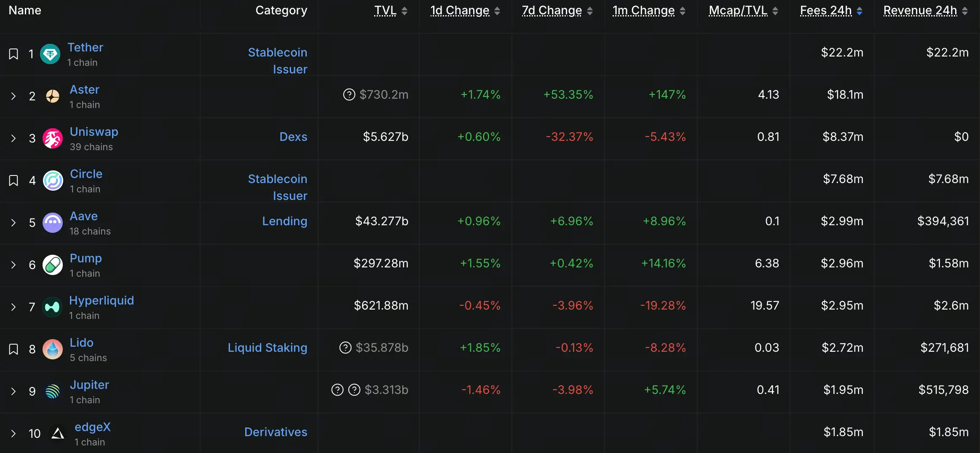
Task: Expand the Aave row
Action: pos(13,223)
